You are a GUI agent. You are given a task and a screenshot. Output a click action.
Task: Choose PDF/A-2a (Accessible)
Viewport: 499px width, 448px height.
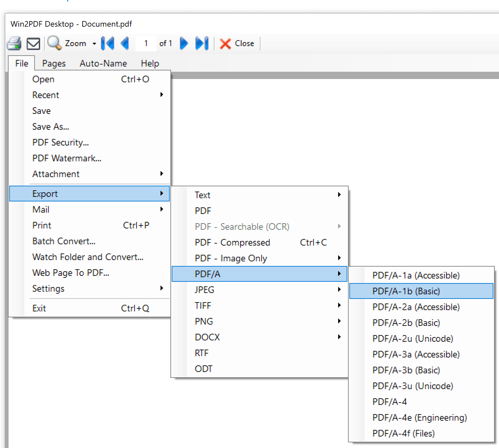421,307
